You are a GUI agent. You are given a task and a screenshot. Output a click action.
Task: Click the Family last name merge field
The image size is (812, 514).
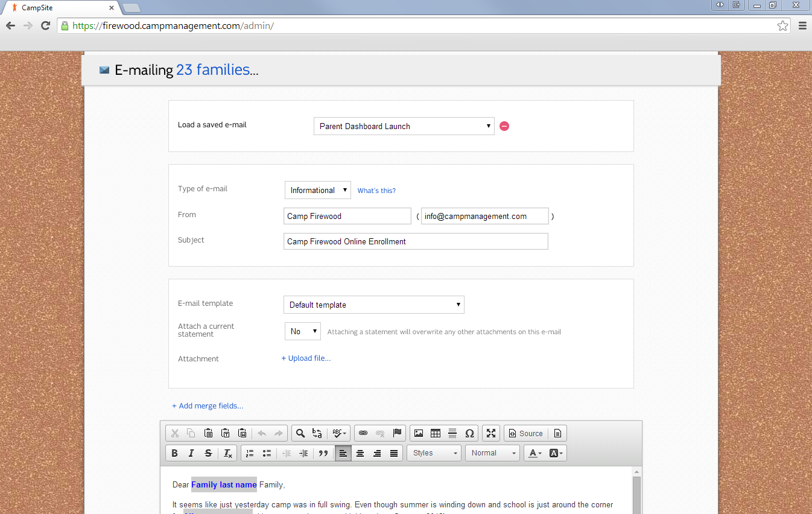pyautogui.click(x=224, y=484)
